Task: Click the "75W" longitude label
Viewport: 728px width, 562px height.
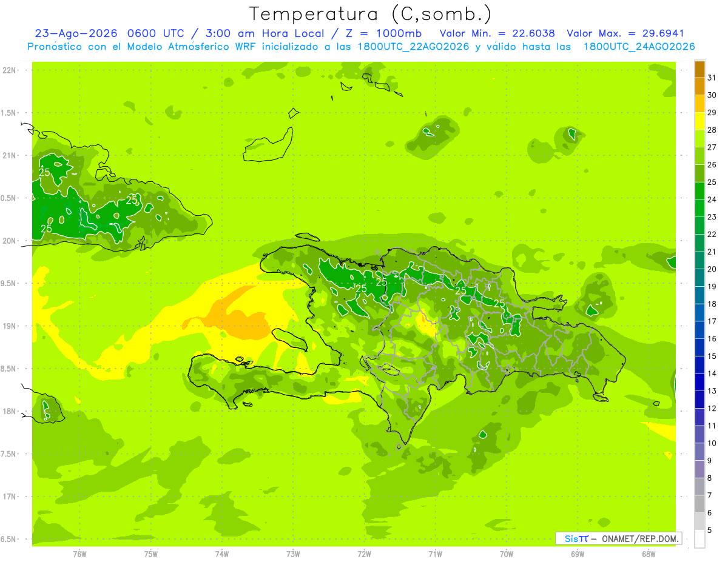Action: click(x=150, y=554)
